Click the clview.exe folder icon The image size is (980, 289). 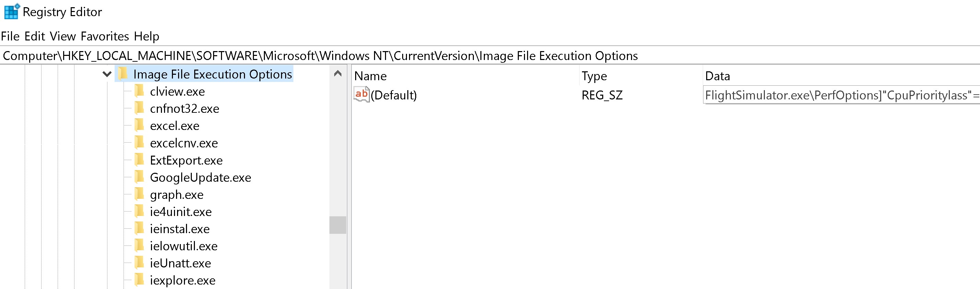click(139, 91)
